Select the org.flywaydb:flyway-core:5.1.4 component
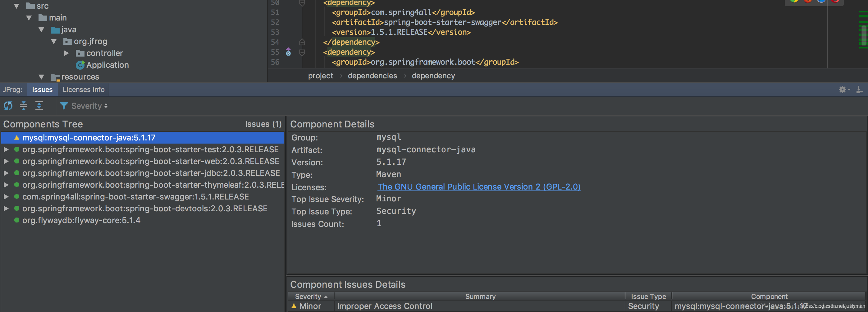868x312 pixels. pyautogui.click(x=81, y=220)
